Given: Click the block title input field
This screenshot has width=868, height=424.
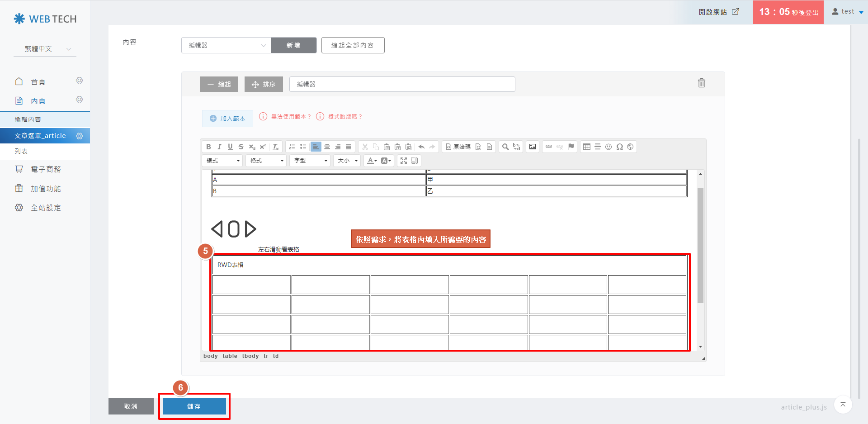Looking at the screenshot, I should pos(402,84).
